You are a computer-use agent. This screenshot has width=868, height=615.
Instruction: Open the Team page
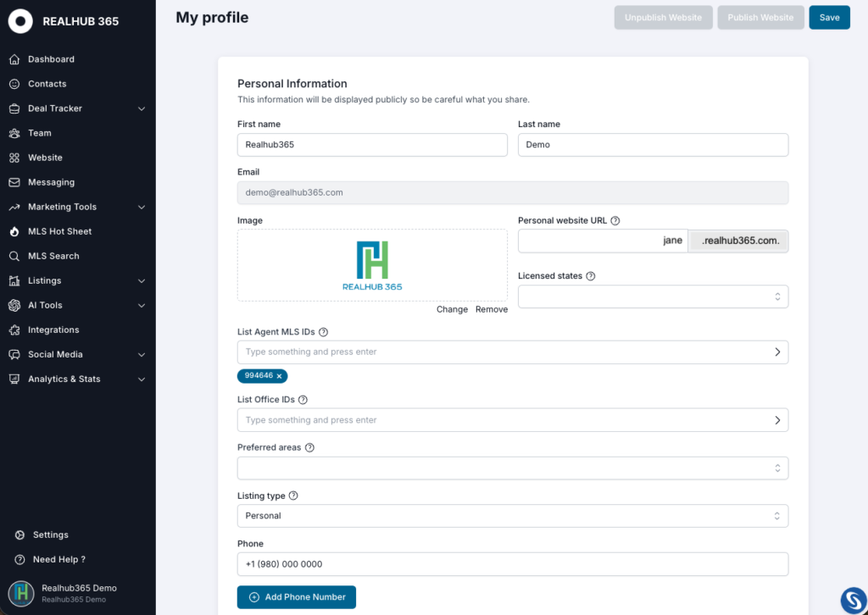pyautogui.click(x=40, y=133)
